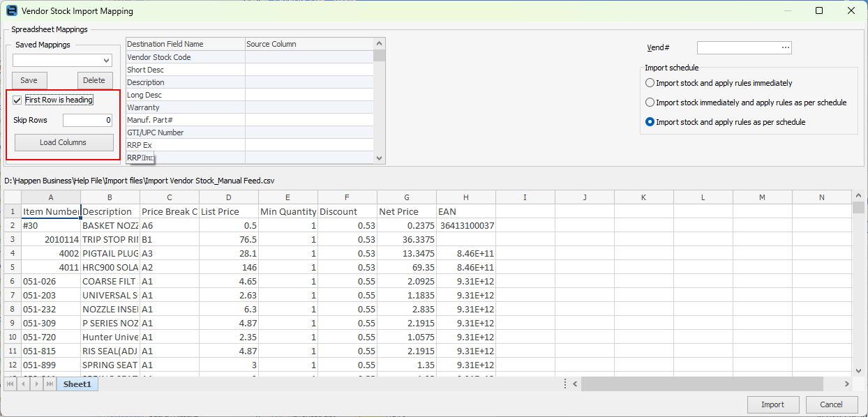Select spreadsheet row header 6
Screen dimensions: 868x417
click(x=13, y=281)
